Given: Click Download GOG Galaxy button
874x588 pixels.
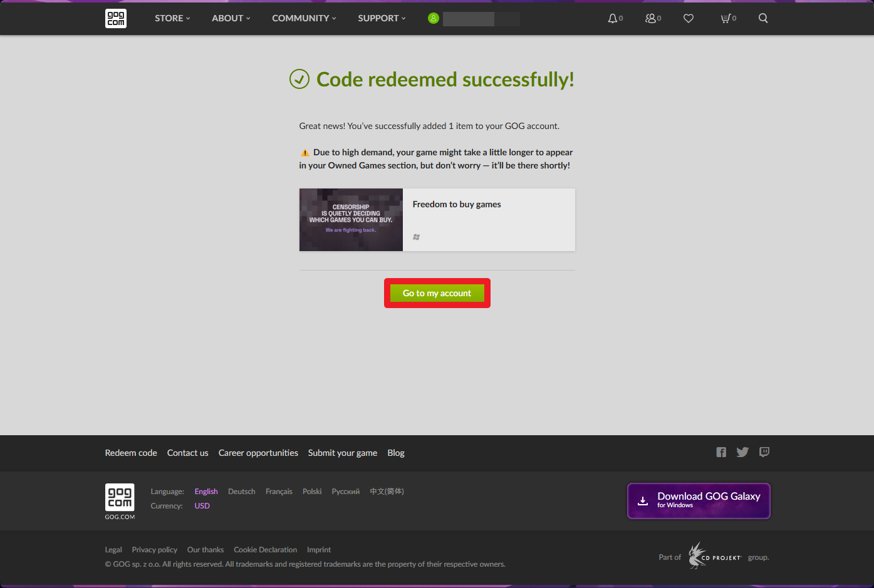Looking at the screenshot, I should (699, 501).
